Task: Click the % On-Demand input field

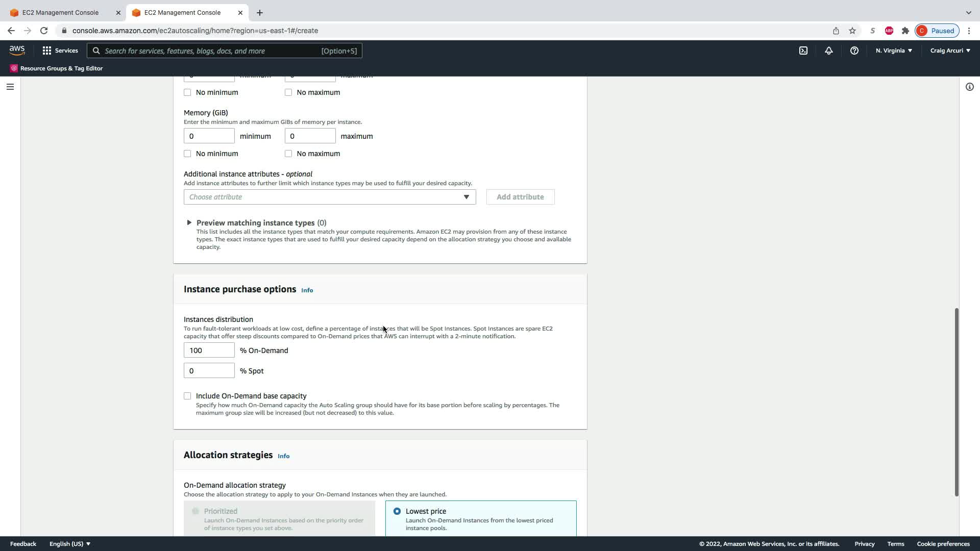Action: 209,350
